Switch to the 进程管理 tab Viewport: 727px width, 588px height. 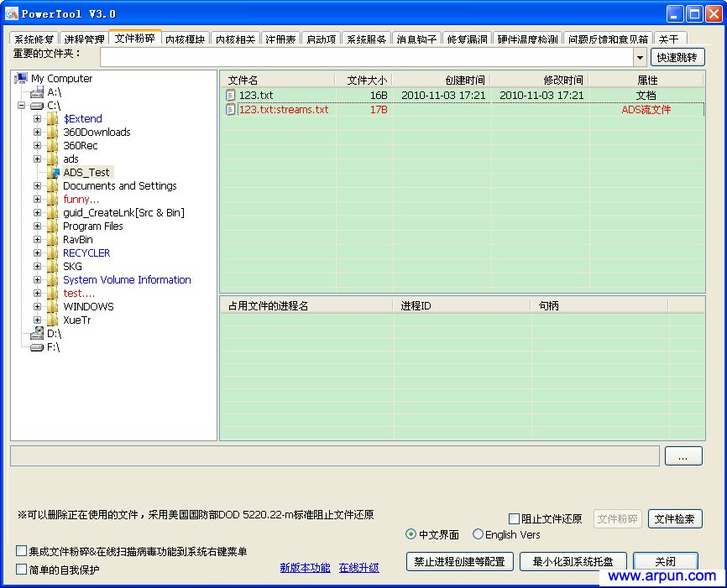click(x=83, y=38)
